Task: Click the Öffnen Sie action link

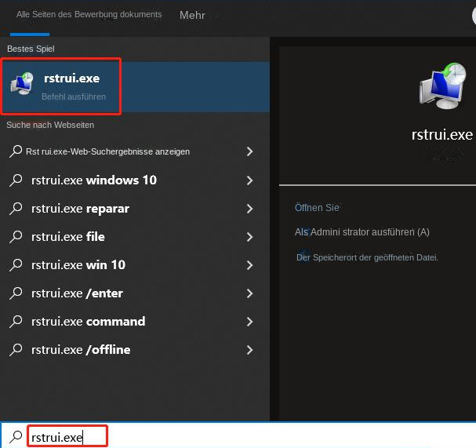Action: point(317,208)
